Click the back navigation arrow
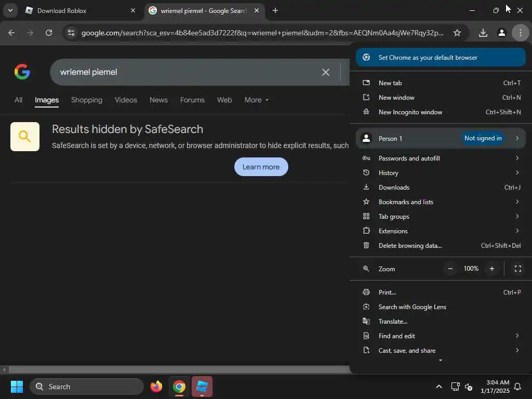The width and height of the screenshot is (532, 399). coord(11,33)
